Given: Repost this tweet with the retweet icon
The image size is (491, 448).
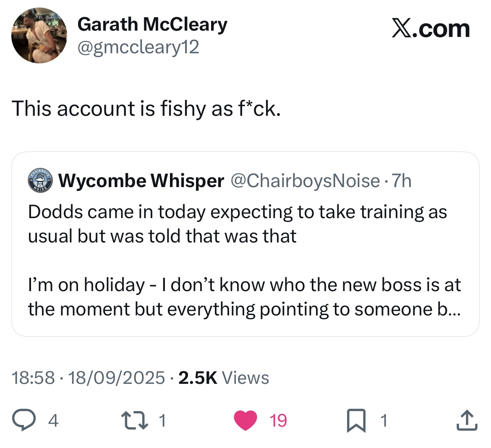Looking at the screenshot, I should 135,420.
